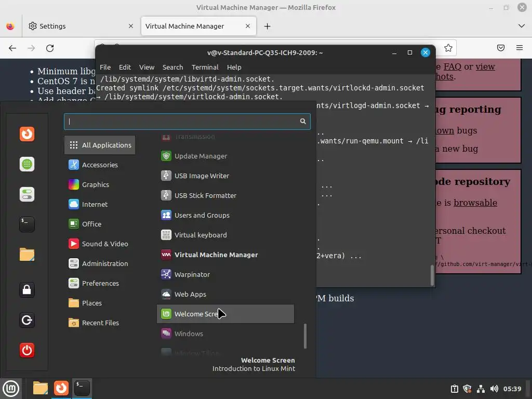Viewport: 532px width, 399px height.
Task: Launch Virtual Machine Manager from menu
Action: click(x=225, y=255)
